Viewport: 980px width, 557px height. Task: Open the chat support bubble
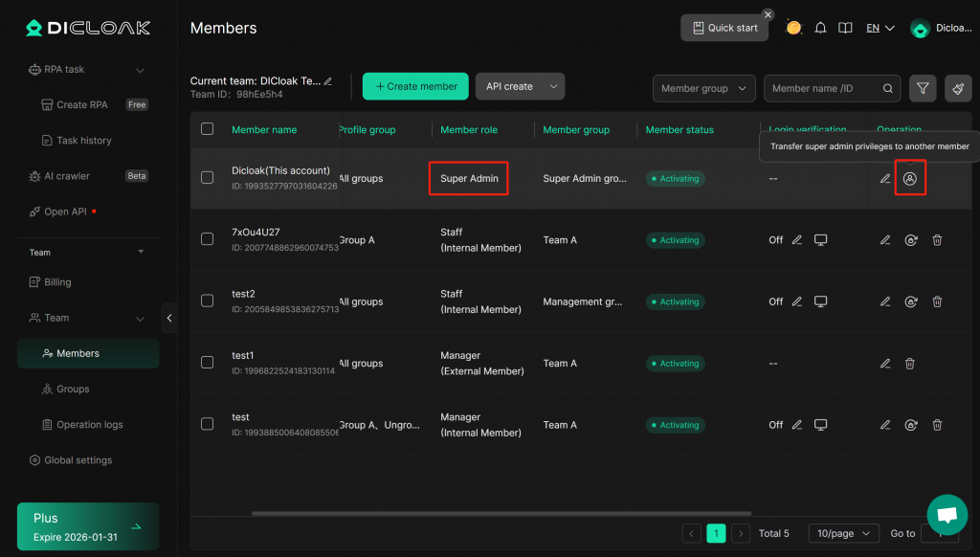(947, 515)
